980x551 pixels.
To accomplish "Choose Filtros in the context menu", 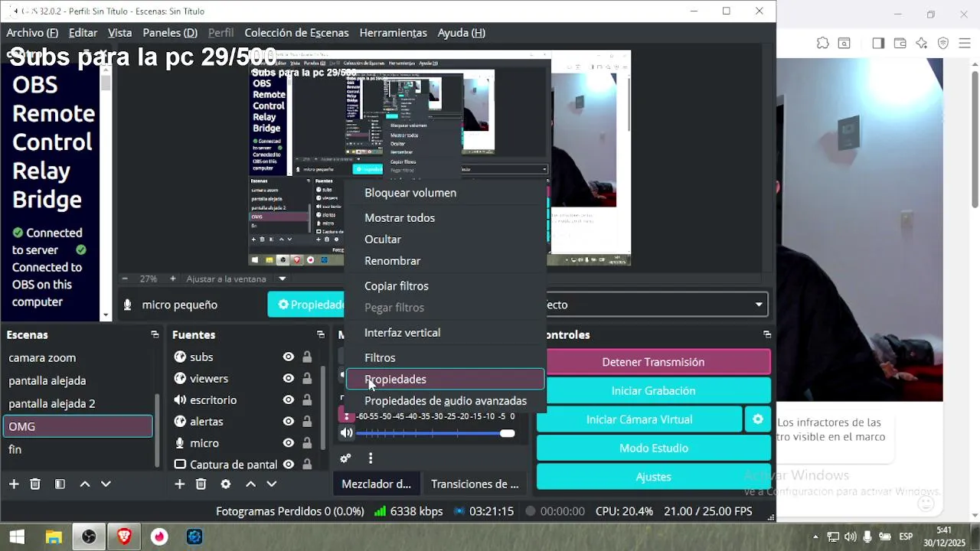I will [x=446, y=357].
